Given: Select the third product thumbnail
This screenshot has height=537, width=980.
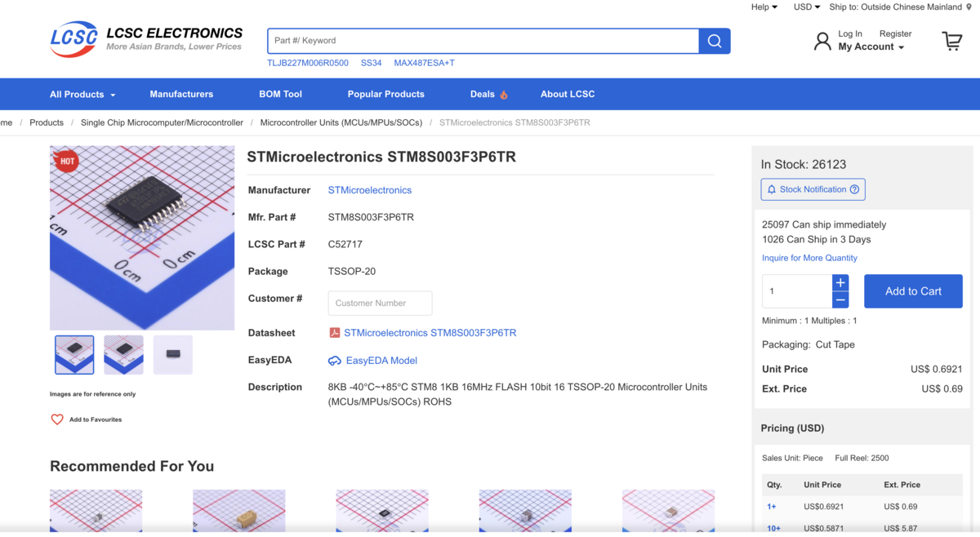Looking at the screenshot, I should point(173,355).
